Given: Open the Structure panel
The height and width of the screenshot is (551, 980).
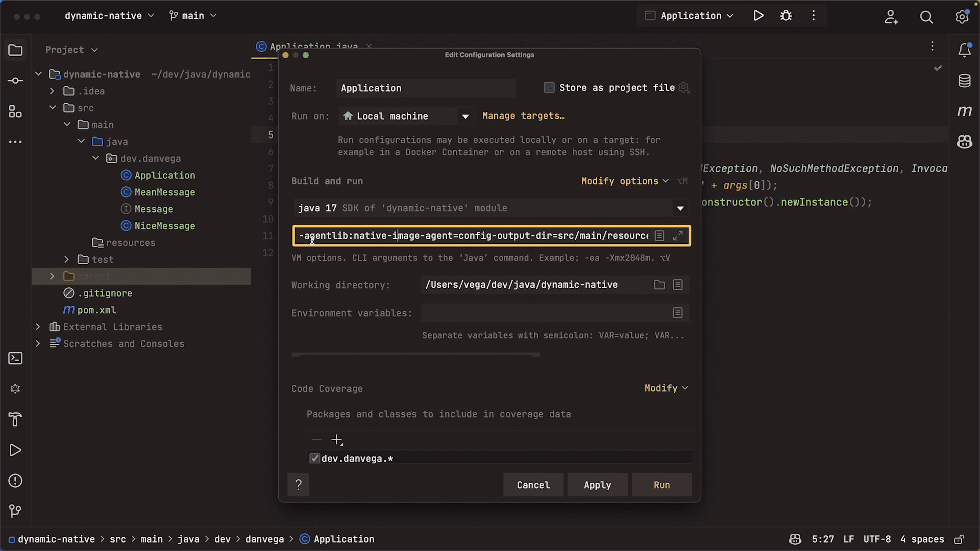Looking at the screenshot, I should pyautogui.click(x=15, y=112).
